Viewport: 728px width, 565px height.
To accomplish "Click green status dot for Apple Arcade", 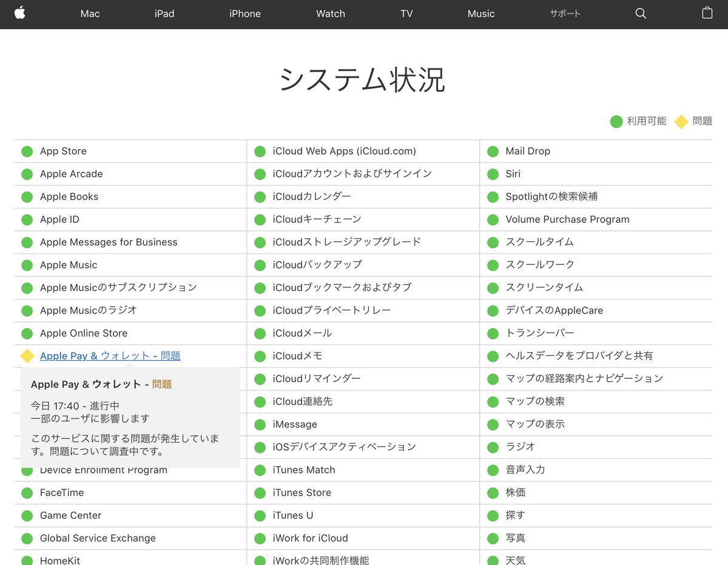I will point(27,174).
